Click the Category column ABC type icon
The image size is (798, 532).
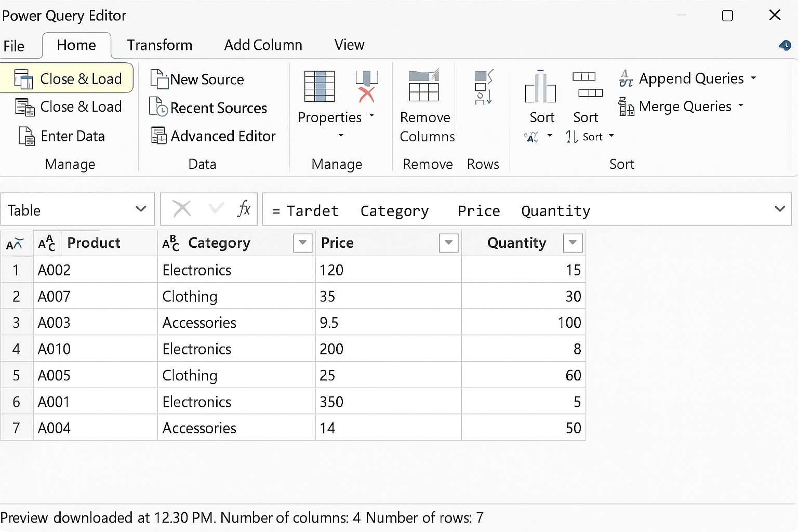[x=171, y=243]
